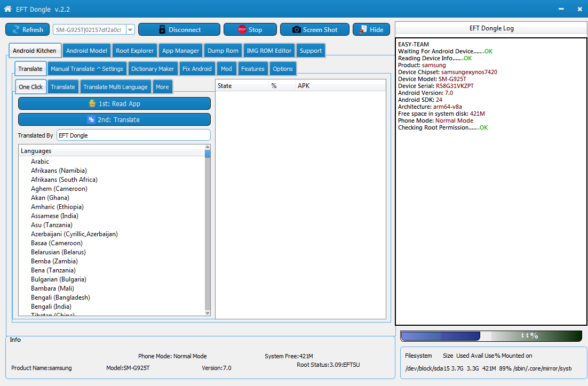Open the Translate Multi Language tab
This screenshot has height=386, width=588.
coord(115,86)
